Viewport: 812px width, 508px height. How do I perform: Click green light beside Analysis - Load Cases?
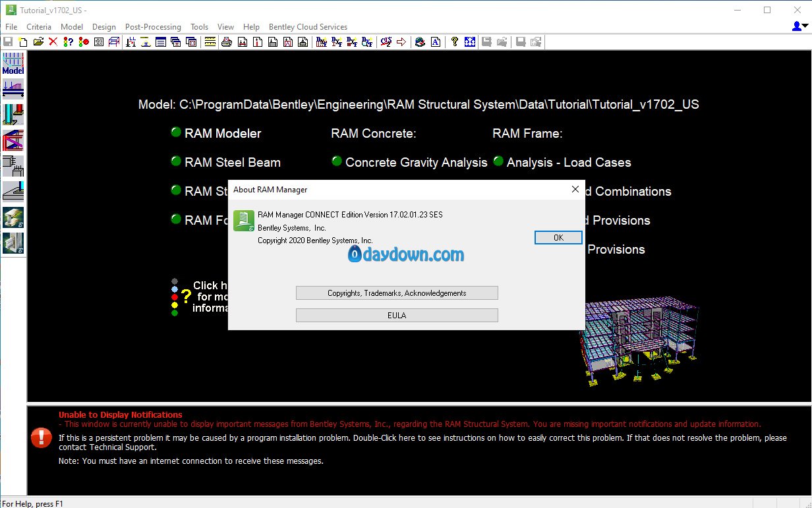[x=498, y=161]
